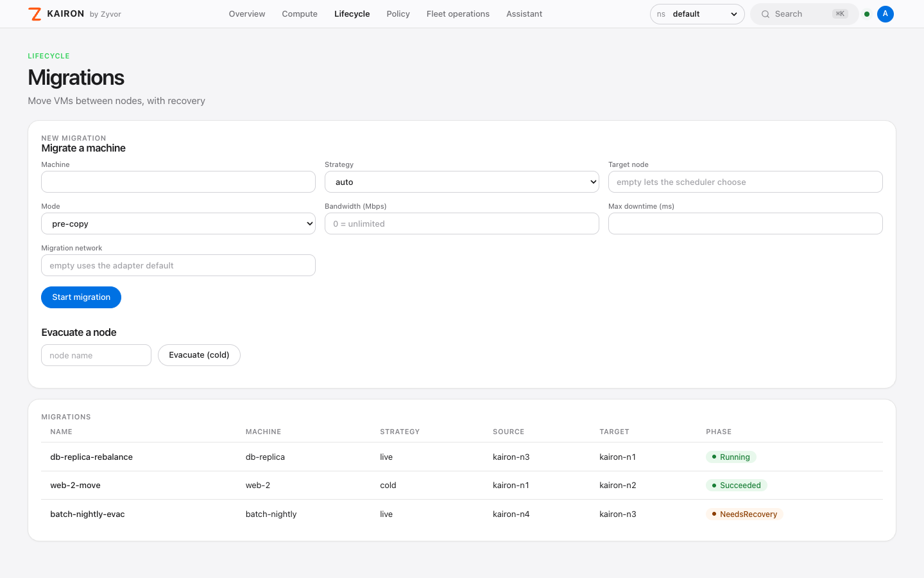The image size is (924, 578).
Task: Open the namespace default dropdown
Action: tap(697, 14)
